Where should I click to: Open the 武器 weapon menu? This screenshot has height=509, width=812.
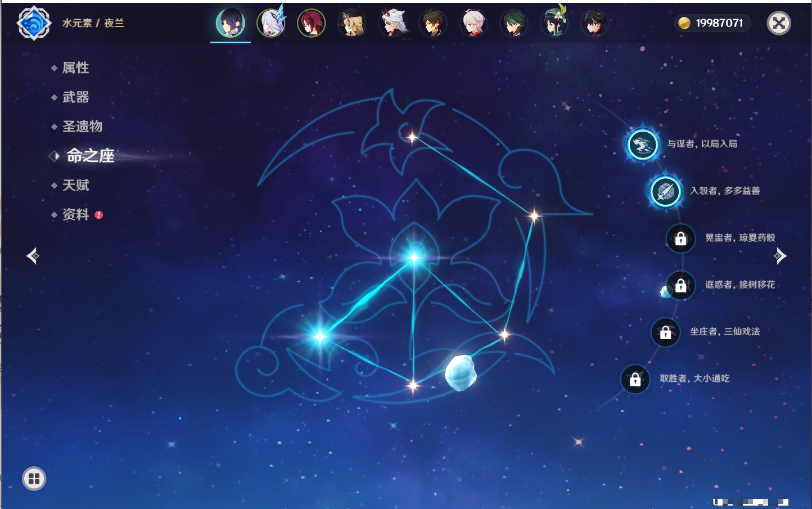(76, 97)
